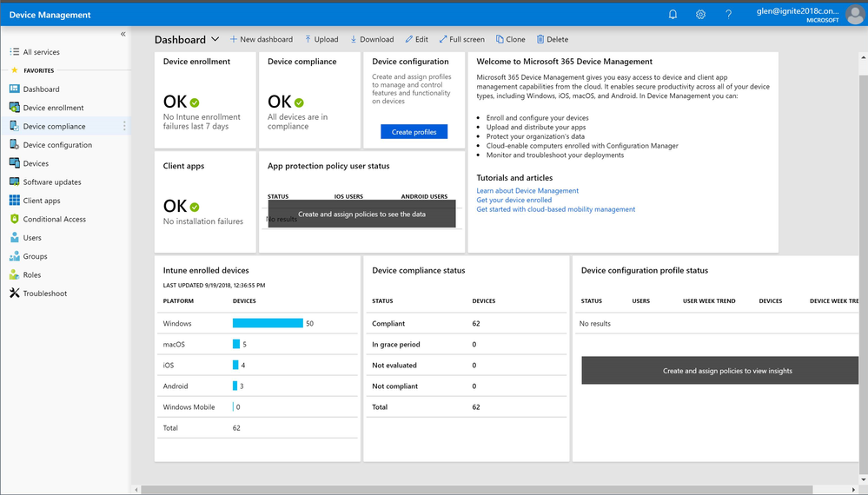
Task: Click the macOS devices bar
Action: click(x=236, y=344)
